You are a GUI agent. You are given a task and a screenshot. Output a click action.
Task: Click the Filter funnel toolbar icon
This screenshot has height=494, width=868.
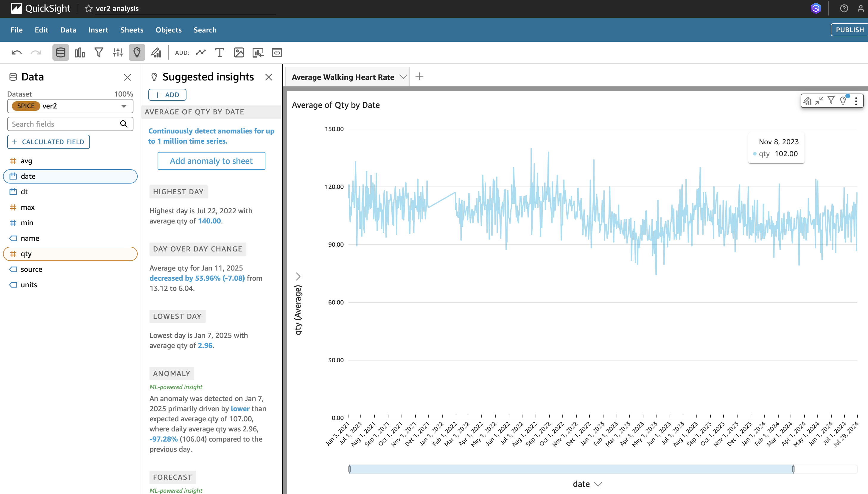pos(99,53)
